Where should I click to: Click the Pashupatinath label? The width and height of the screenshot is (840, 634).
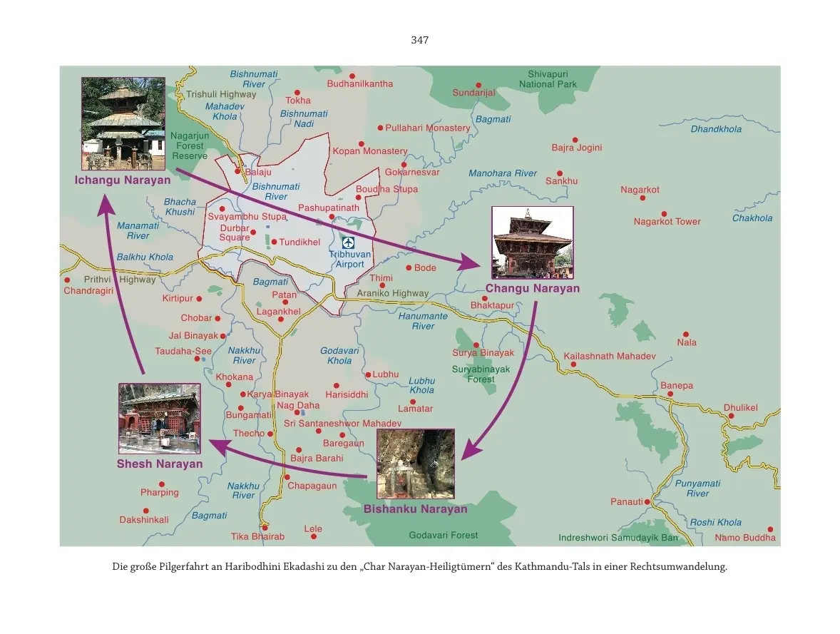329,208
